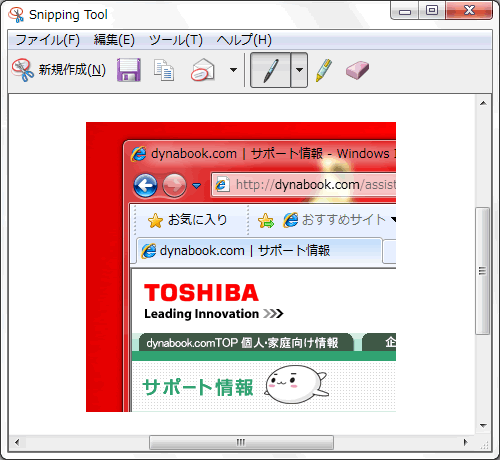500x460 pixels.
Task: Click the vertical scrollbar up arrow
Action: 483,103
